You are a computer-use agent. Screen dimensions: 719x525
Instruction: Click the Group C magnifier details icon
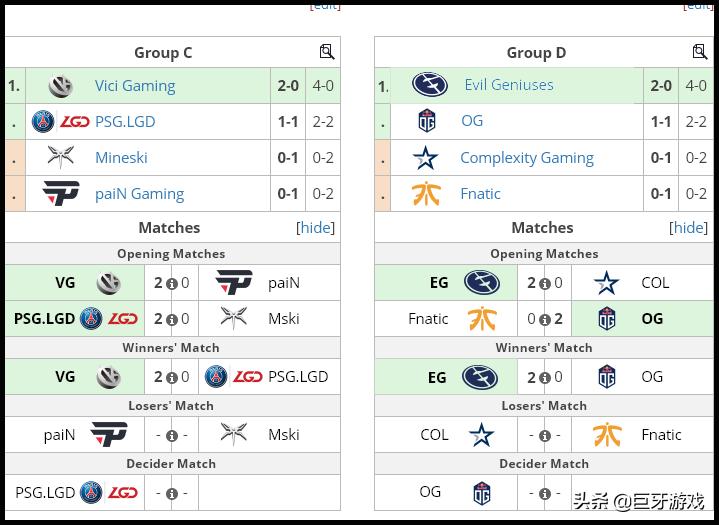click(327, 52)
